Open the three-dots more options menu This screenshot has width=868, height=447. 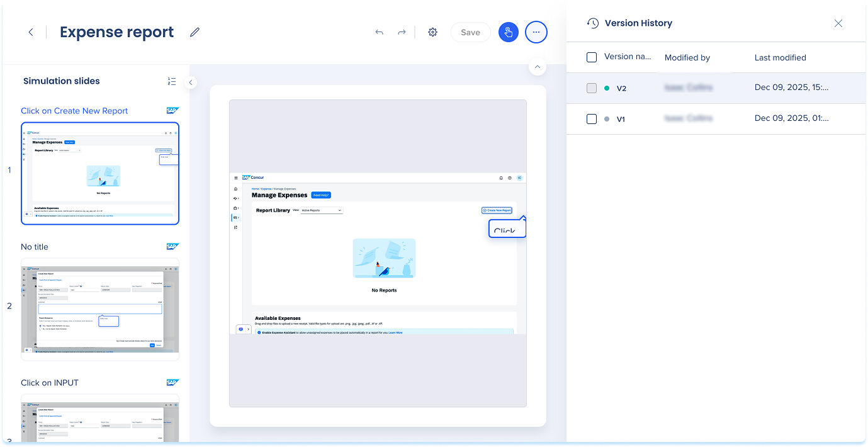click(x=536, y=32)
